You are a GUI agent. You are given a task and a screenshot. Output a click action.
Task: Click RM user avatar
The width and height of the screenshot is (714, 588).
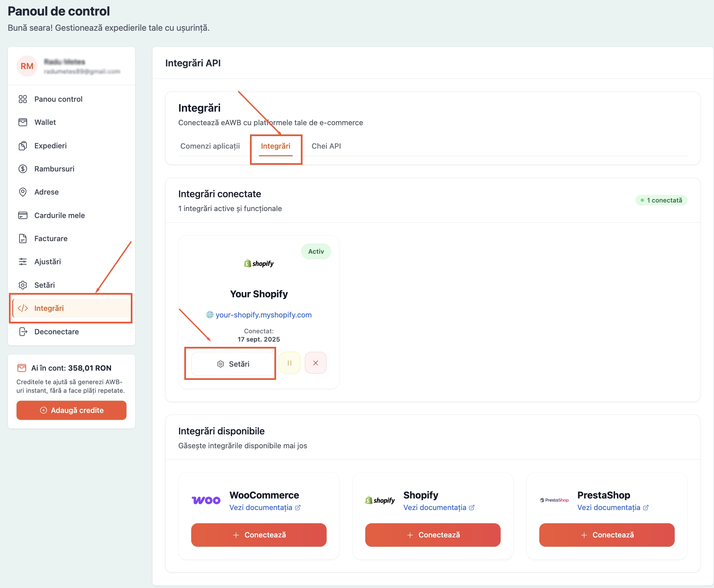(27, 66)
